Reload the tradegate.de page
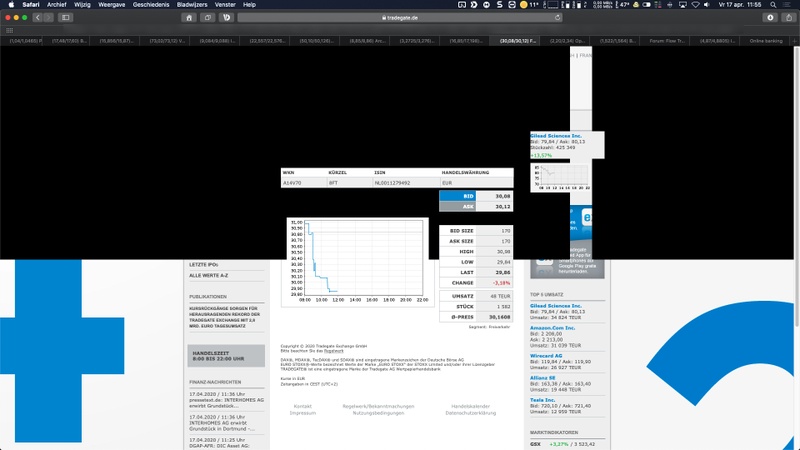Screen dimensions: 800x450 558,17
